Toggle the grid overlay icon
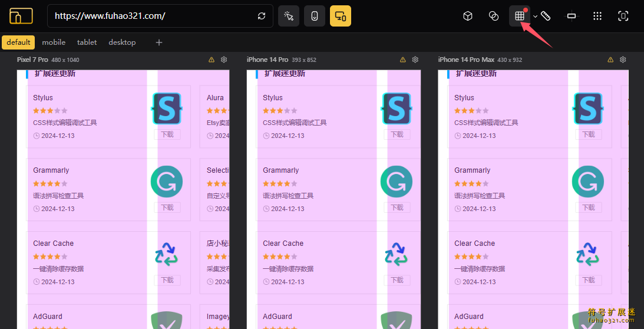 click(x=520, y=16)
